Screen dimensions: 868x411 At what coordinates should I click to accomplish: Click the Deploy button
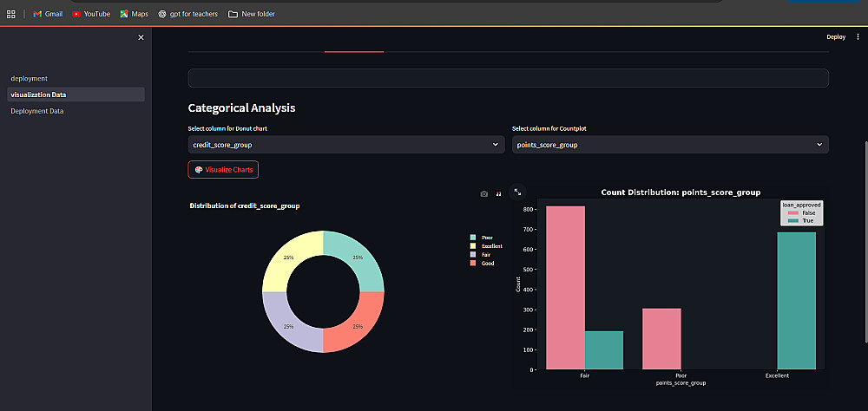(x=836, y=37)
